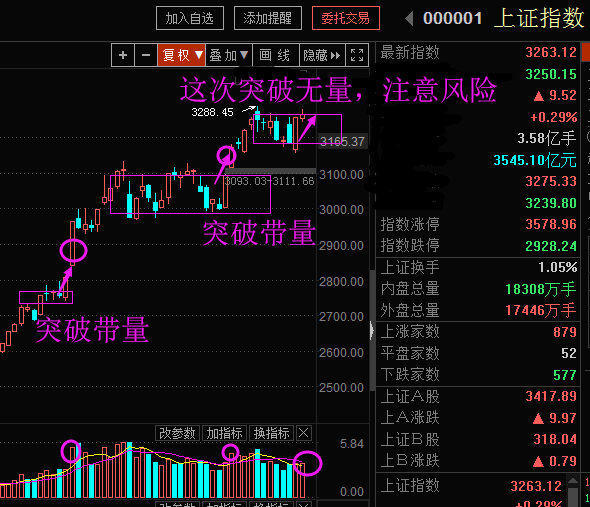Click the side panel collapse handle
The height and width of the screenshot is (507, 590).
click(x=372, y=331)
